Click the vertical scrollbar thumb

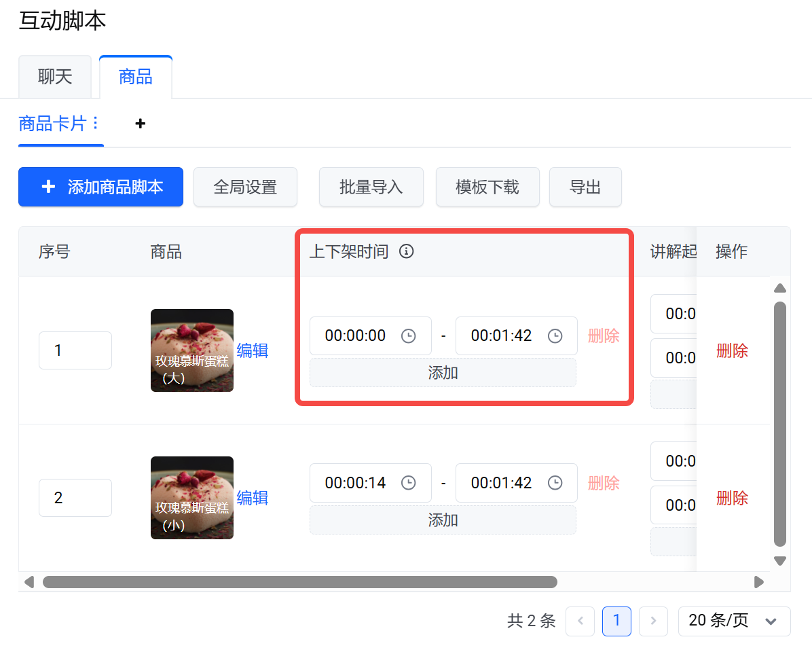click(x=780, y=424)
